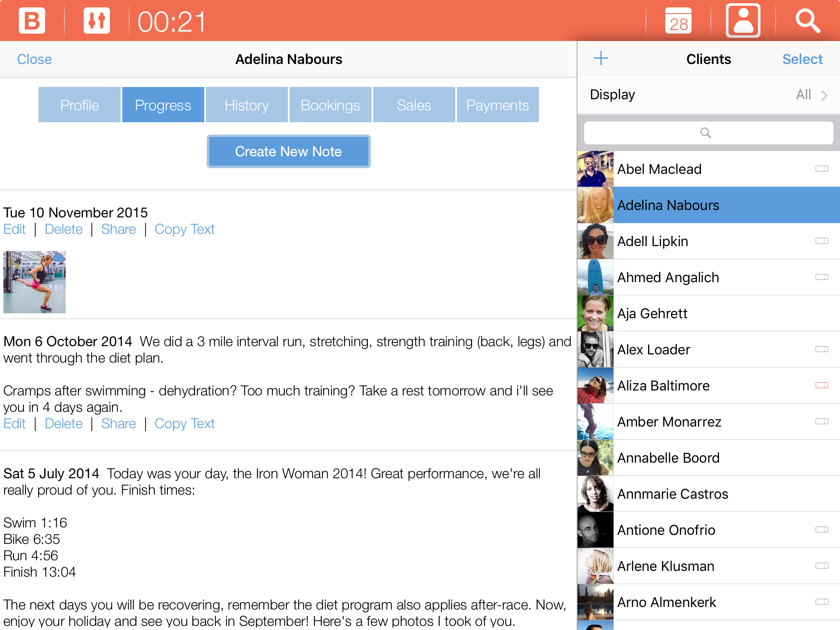
Task: Switch to the History tab
Action: point(247,105)
